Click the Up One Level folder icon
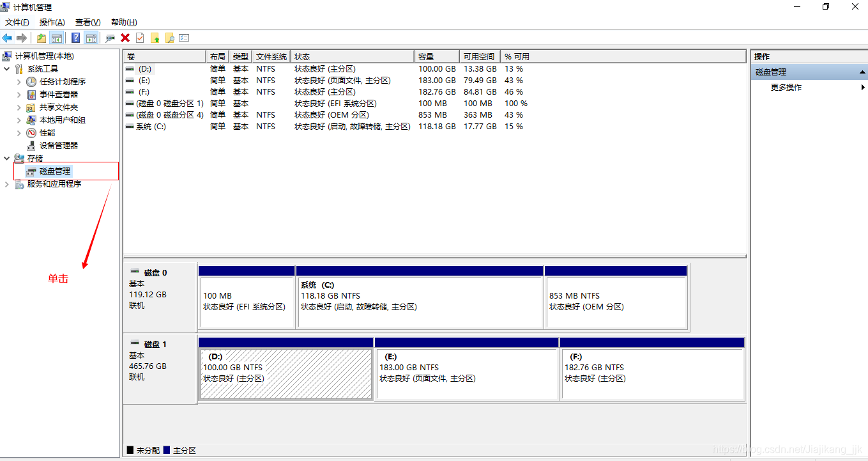The width and height of the screenshot is (868, 461). [x=42, y=38]
